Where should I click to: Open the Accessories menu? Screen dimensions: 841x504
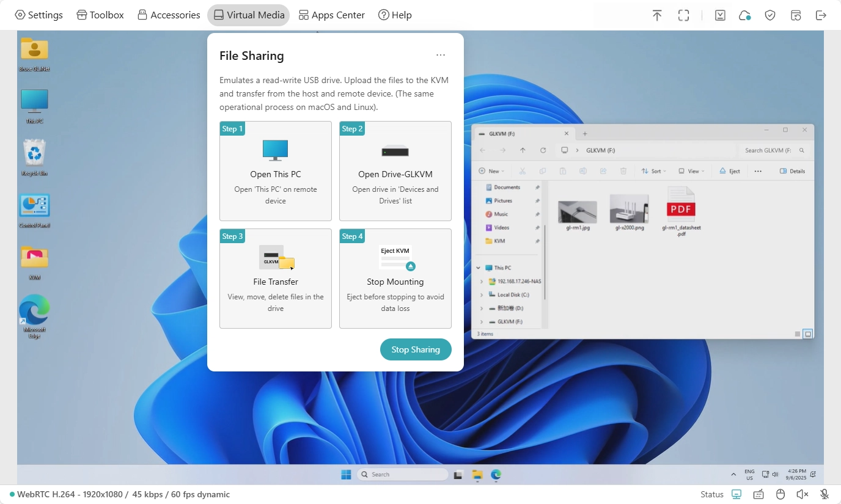(x=169, y=15)
